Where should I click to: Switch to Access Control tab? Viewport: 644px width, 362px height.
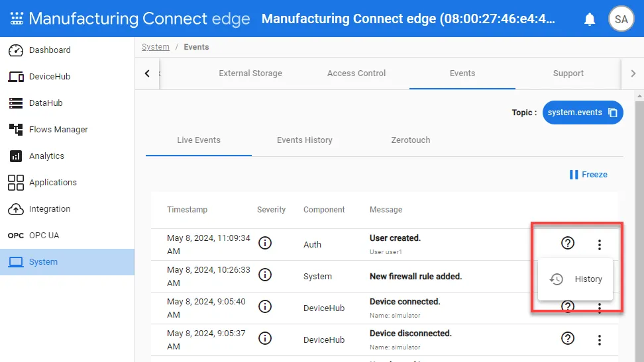[x=356, y=73]
